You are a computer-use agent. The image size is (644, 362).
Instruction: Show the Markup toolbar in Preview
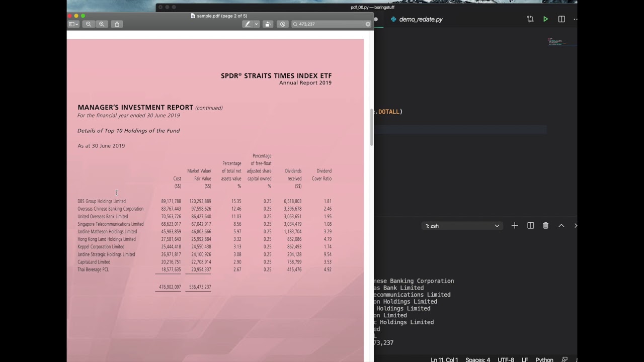(282, 24)
